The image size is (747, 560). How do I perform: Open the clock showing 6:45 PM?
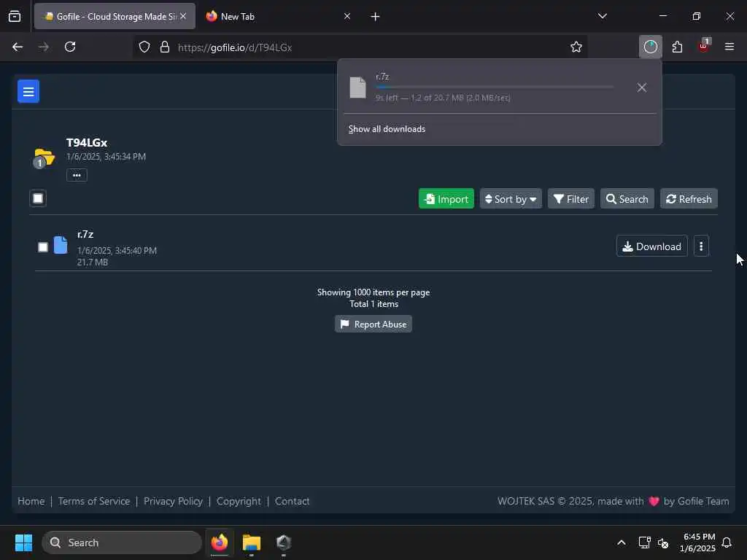coord(698,542)
